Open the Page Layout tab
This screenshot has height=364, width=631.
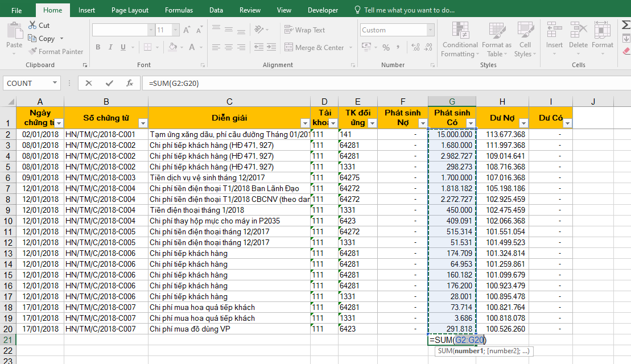(130, 10)
